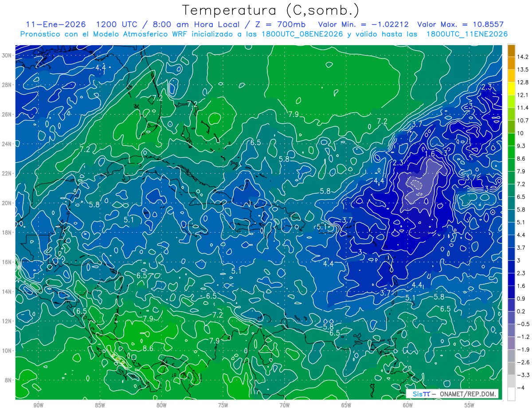Click the '65W' longitude axis label
532x411 pixels.
tap(346, 405)
